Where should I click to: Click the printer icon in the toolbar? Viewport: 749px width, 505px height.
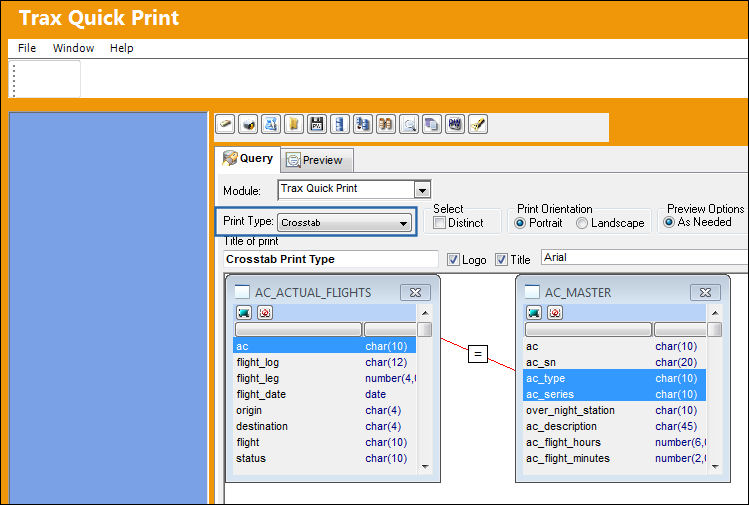[x=248, y=124]
